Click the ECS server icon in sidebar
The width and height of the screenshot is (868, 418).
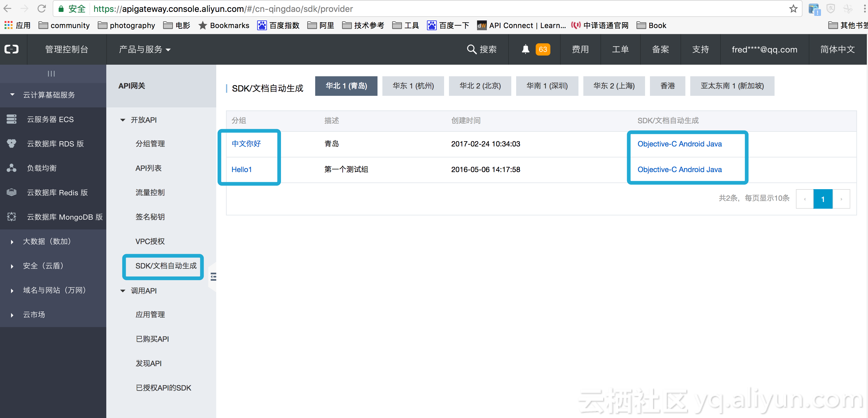click(x=12, y=119)
